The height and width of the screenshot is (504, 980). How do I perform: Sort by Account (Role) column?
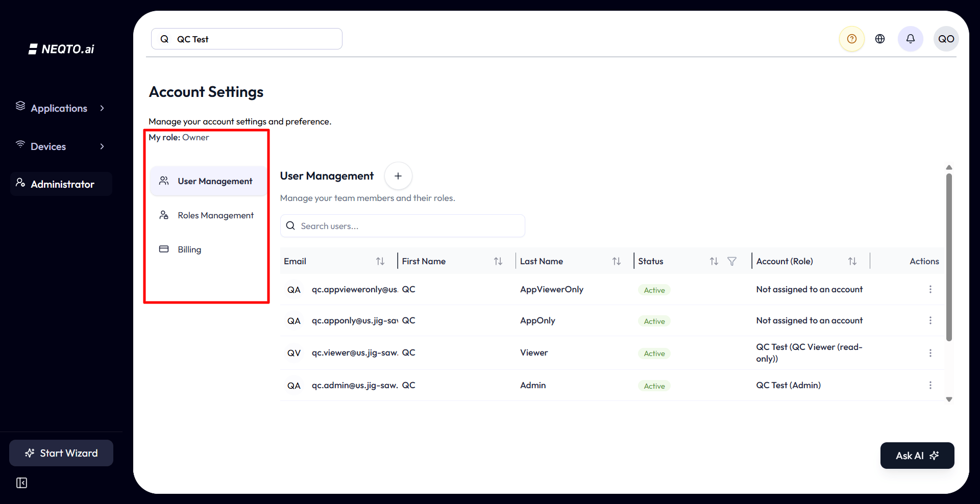click(x=852, y=261)
